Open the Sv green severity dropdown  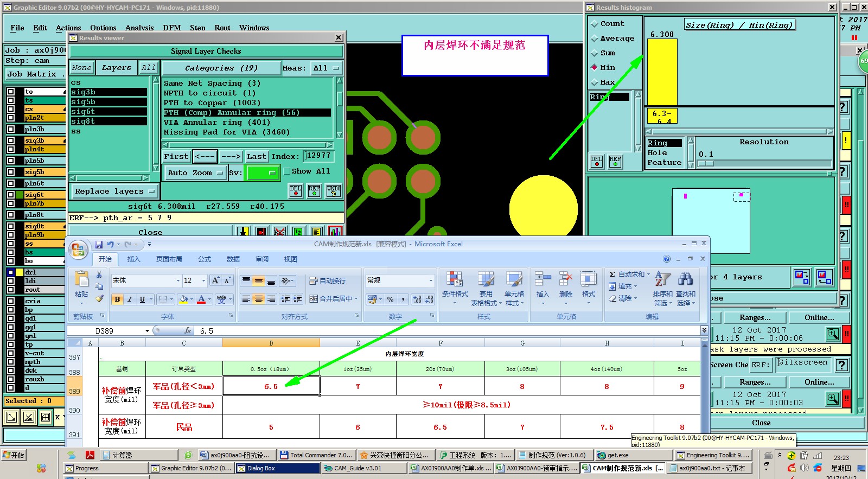[x=263, y=173]
